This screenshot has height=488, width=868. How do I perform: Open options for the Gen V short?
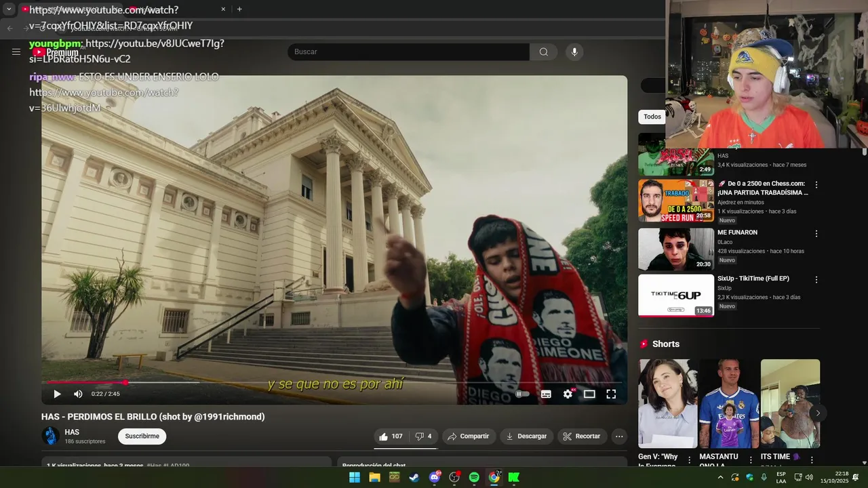point(690,460)
